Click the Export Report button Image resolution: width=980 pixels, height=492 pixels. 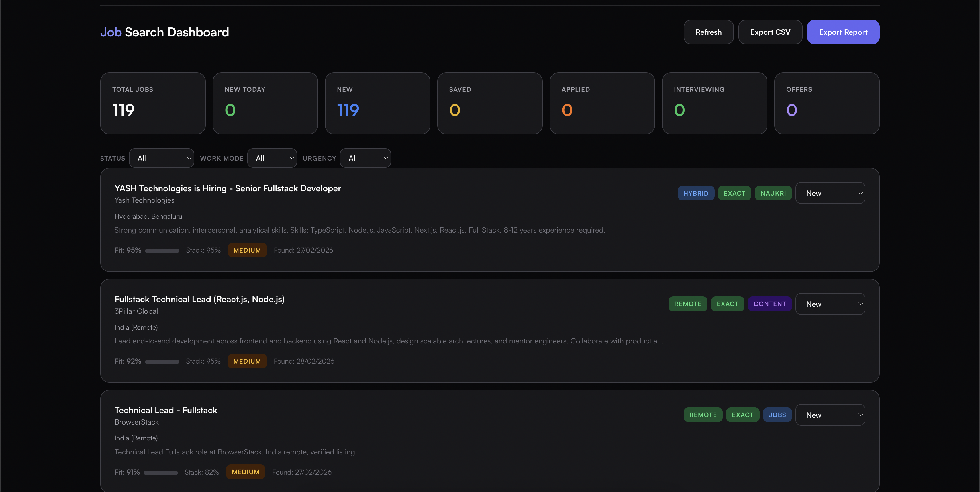[843, 32]
